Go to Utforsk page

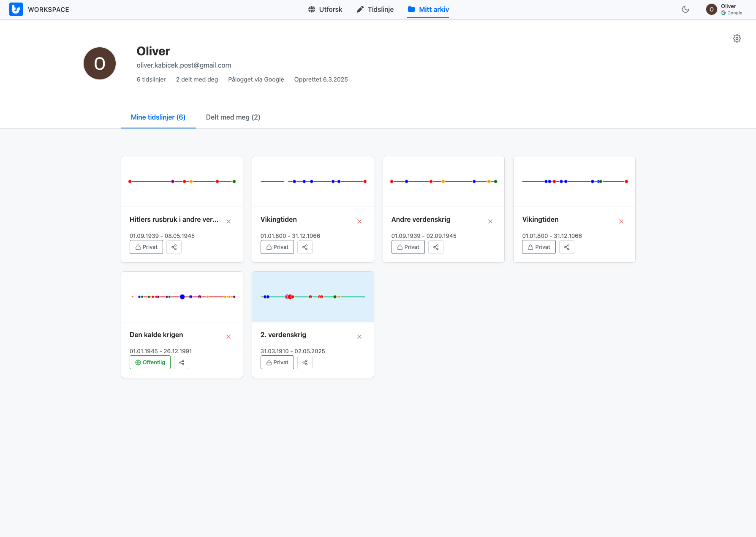click(x=325, y=9)
